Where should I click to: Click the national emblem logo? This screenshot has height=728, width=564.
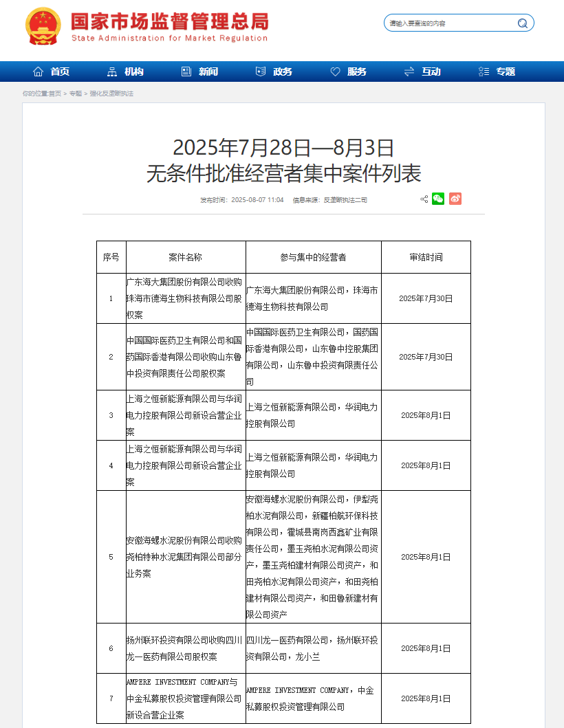pos(43,26)
